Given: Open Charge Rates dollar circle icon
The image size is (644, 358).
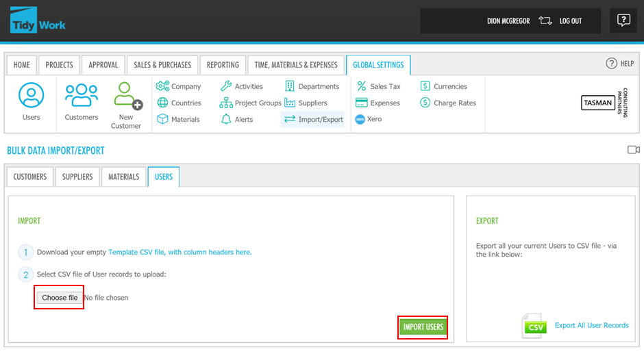Looking at the screenshot, I should 425,103.
